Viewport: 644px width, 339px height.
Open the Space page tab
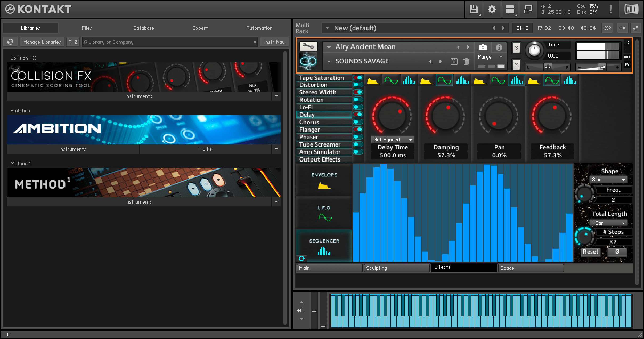tap(531, 268)
